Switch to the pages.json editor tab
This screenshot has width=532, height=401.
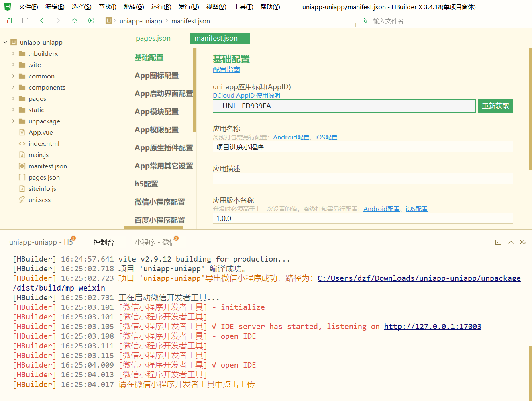pos(153,38)
